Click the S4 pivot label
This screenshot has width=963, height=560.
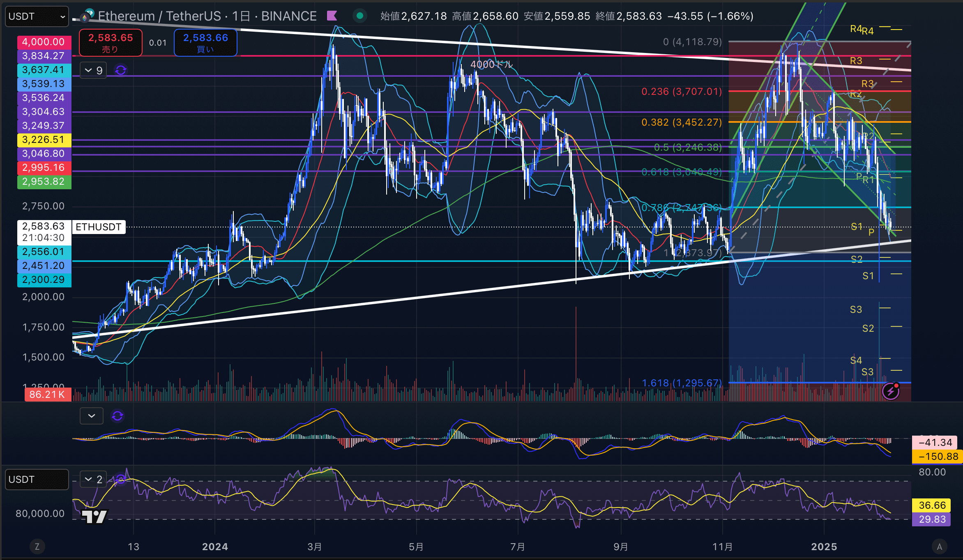pyautogui.click(x=856, y=360)
